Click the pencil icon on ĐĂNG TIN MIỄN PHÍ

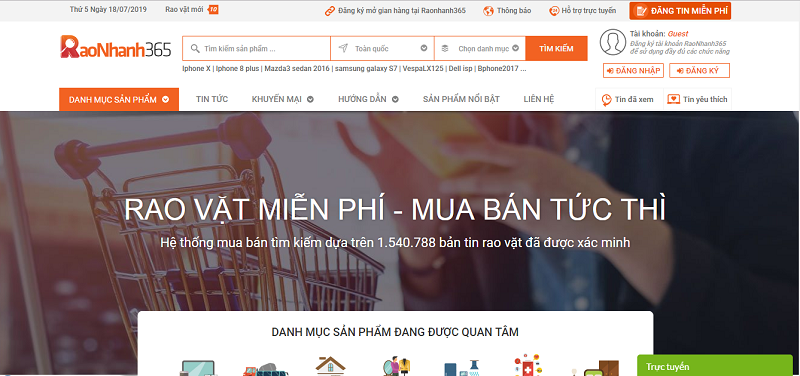click(x=642, y=11)
